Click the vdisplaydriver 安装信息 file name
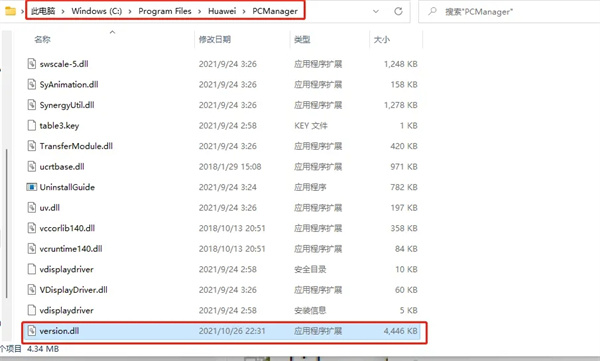Viewport: 600px width, 361px height. (67, 310)
